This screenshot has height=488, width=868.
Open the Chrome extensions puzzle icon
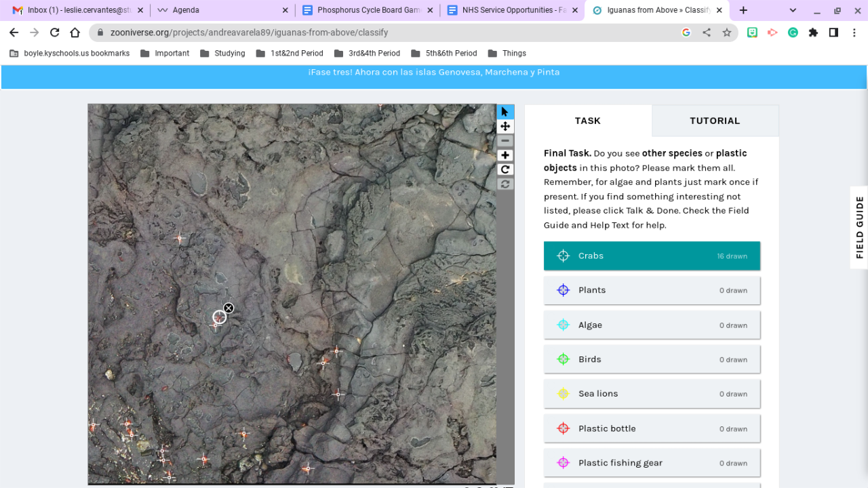(x=813, y=33)
